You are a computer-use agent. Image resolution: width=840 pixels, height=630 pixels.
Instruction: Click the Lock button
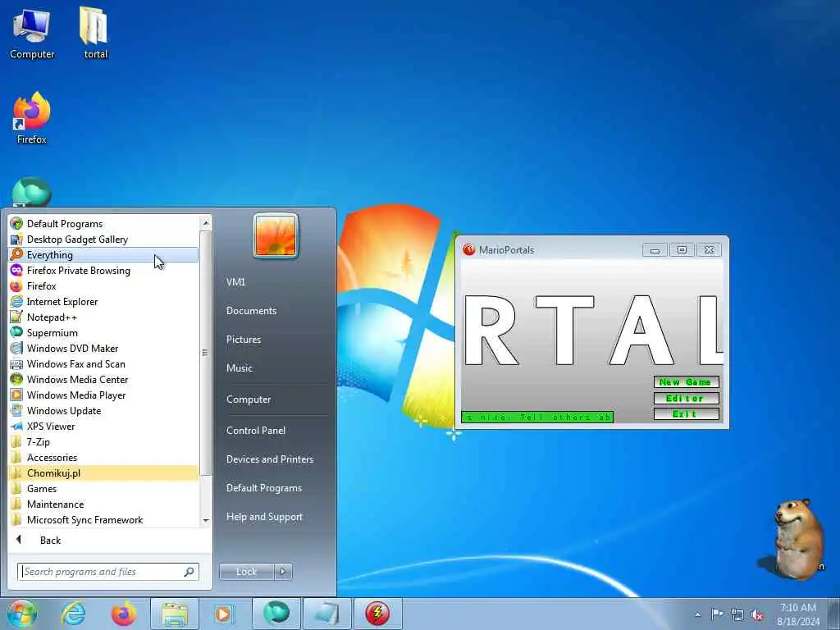246,572
